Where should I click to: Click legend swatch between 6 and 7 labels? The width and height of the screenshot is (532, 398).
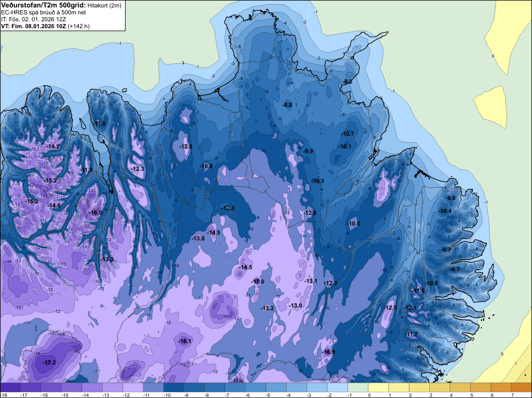click(501, 387)
